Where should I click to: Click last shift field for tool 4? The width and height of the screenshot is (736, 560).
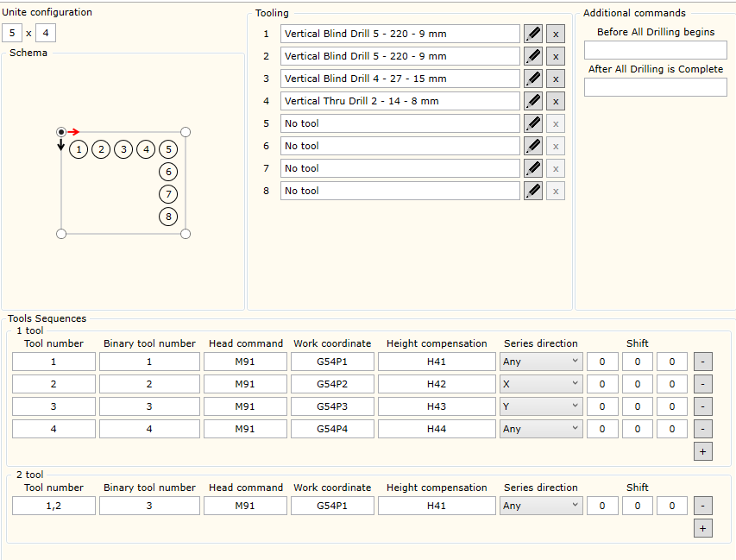[672, 429]
